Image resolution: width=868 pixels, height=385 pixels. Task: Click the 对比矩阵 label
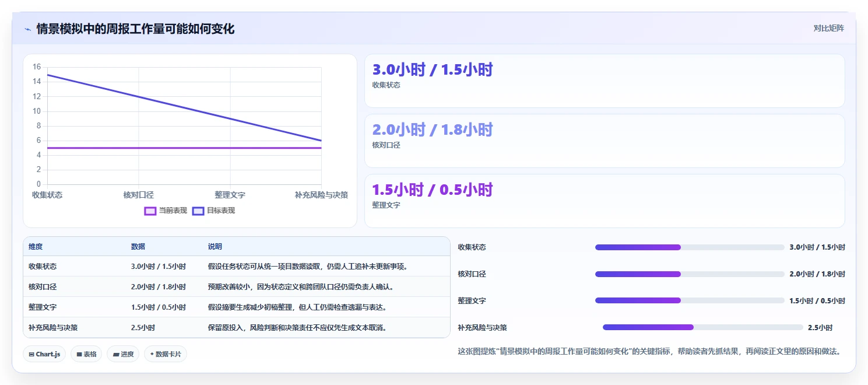[828, 28]
